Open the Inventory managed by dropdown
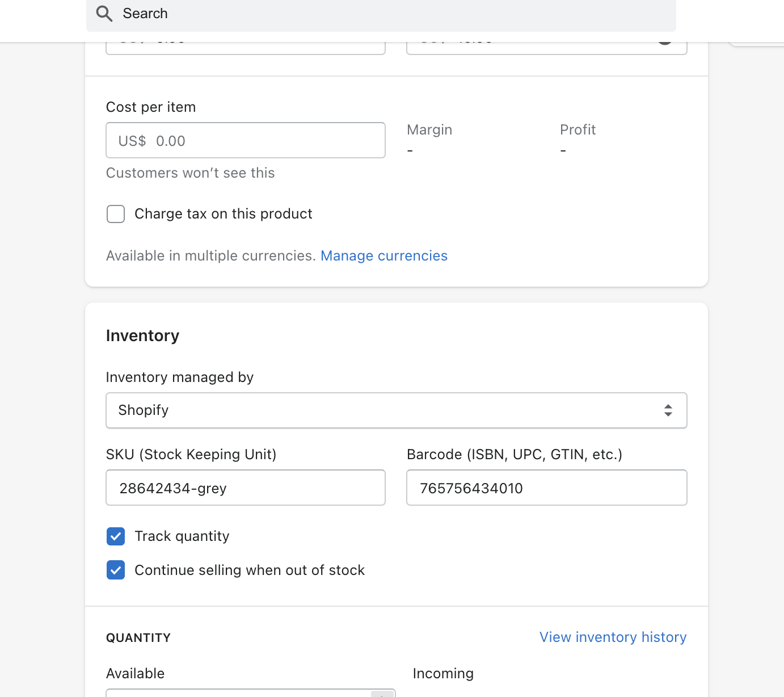This screenshot has width=784, height=697. [x=397, y=410]
